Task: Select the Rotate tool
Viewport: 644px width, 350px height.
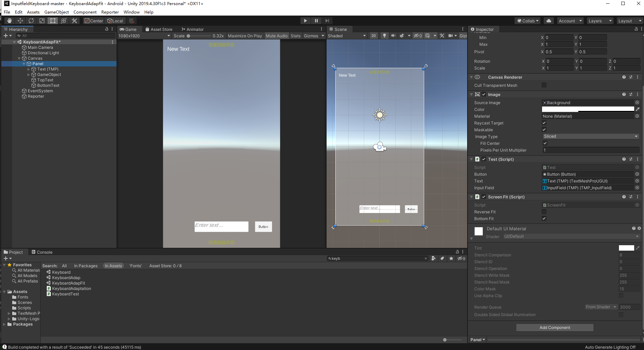Action: point(31,21)
